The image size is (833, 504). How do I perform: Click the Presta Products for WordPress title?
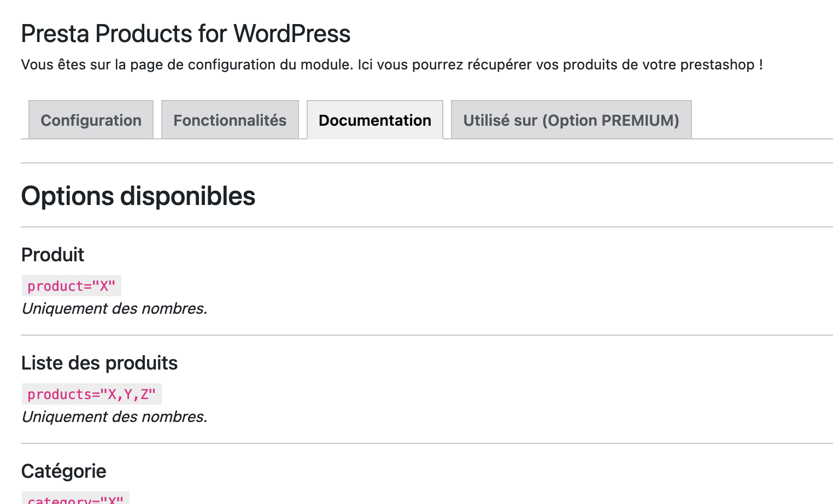[186, 33]
